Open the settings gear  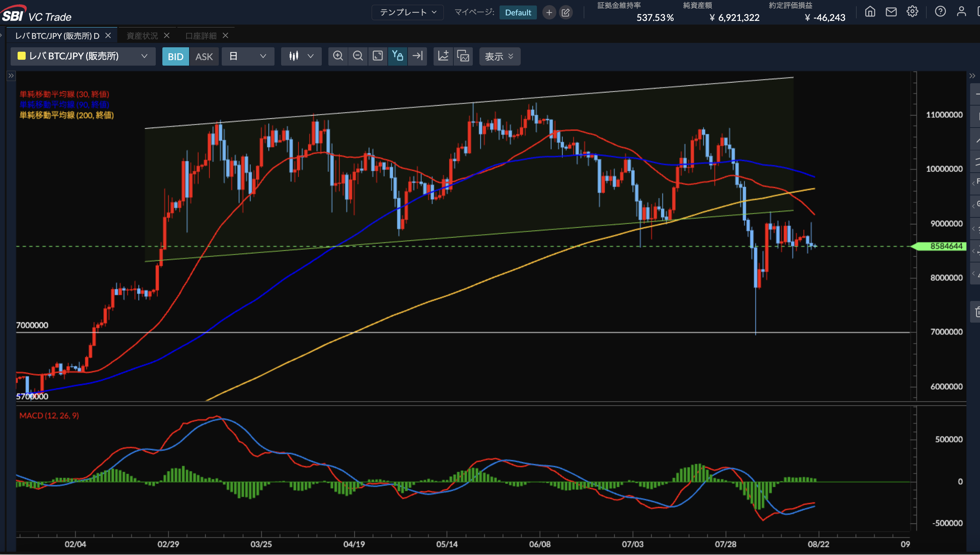click(x=912, y=11)
